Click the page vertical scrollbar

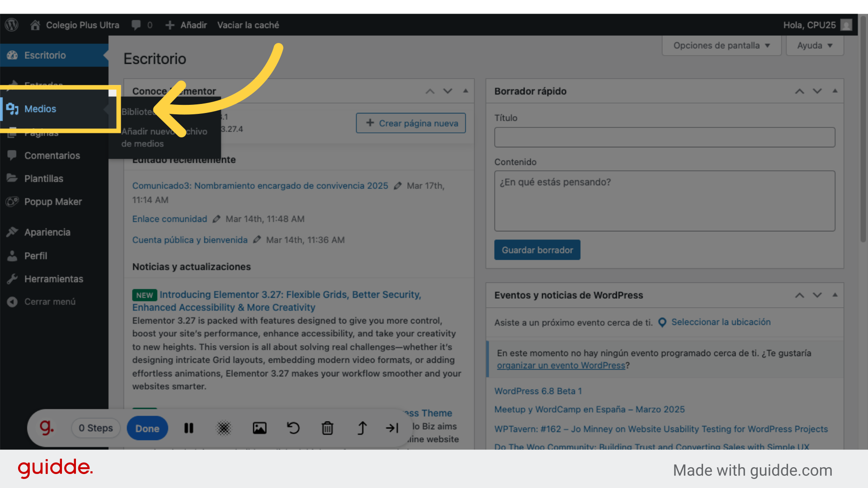pyautogui.click(x=863, y=129)
